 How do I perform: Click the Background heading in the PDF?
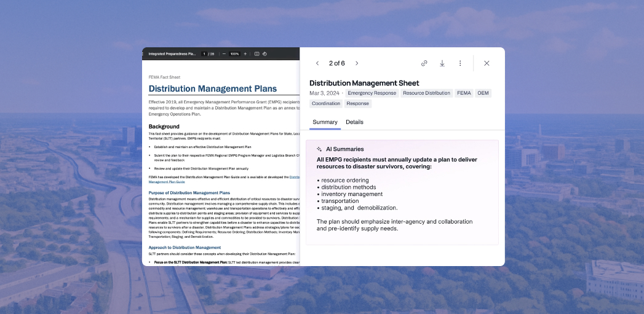pos(164,127)
